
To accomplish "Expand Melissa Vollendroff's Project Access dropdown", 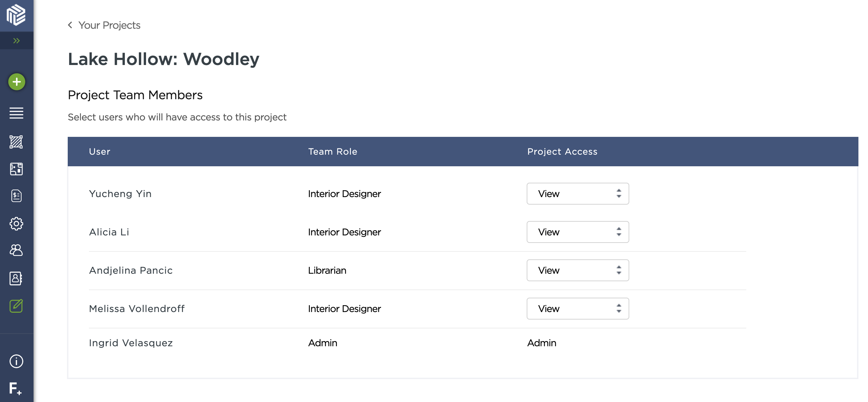I will [578, 308].
